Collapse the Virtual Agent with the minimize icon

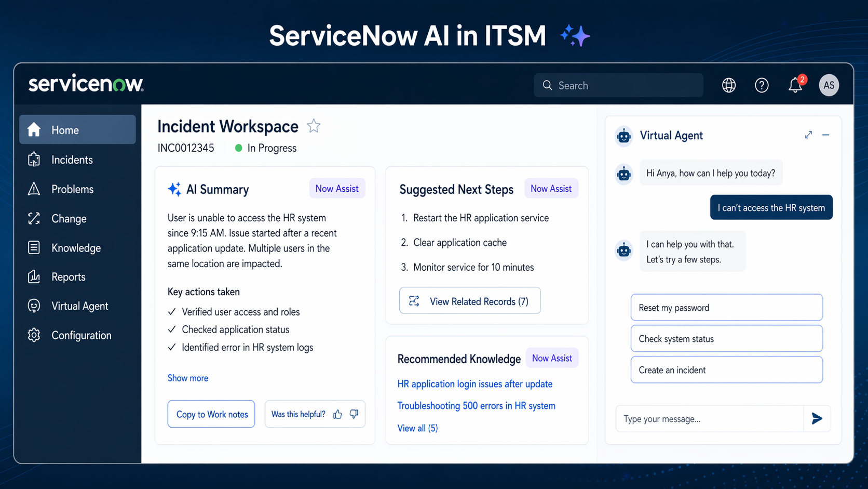(x=826, y=135)
